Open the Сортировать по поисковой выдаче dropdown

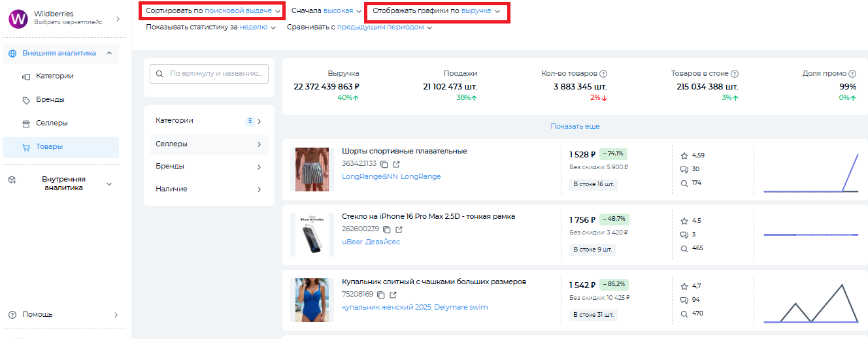click(213, 11)
